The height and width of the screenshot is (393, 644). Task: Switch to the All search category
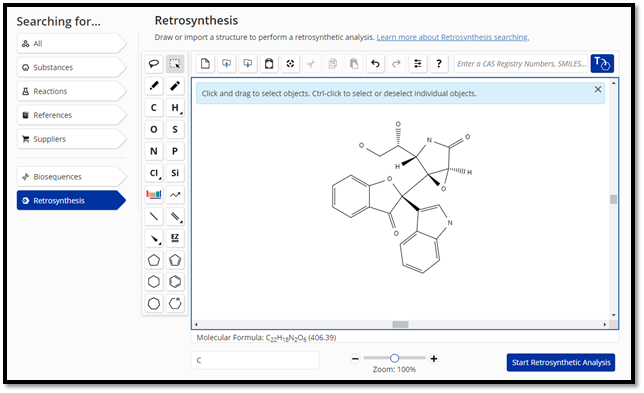71,44
